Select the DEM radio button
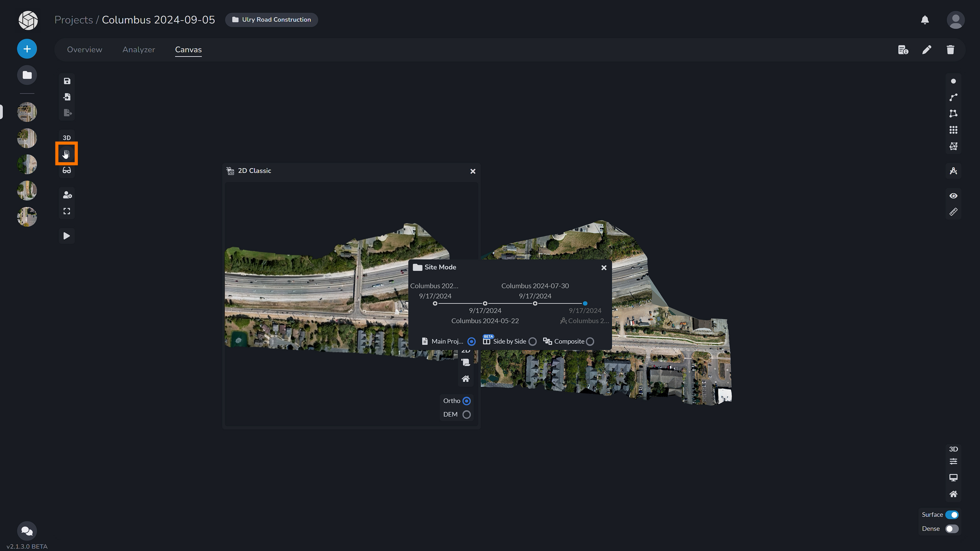This screenshot has height=551, width=980. coord(467,415)
